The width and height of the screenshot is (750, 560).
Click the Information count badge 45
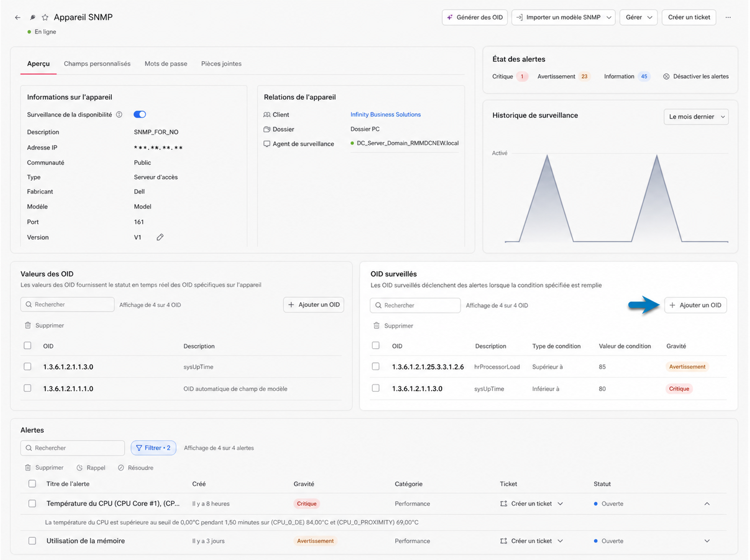pos(644,77)
